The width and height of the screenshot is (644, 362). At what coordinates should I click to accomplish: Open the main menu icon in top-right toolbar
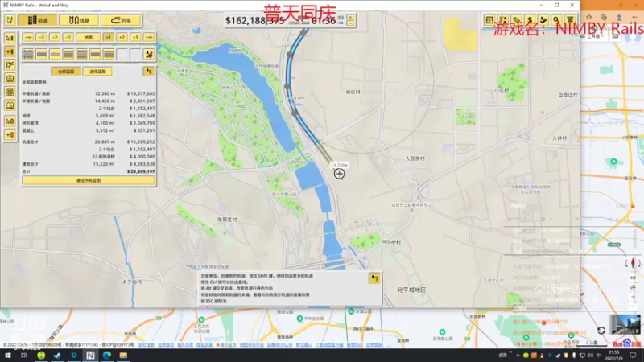click(570, 20)
